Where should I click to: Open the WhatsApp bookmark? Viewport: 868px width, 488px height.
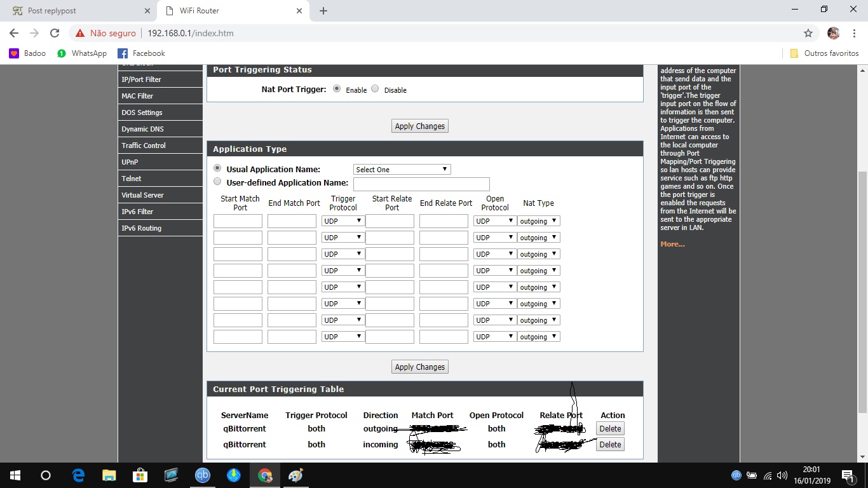point(82,53)
